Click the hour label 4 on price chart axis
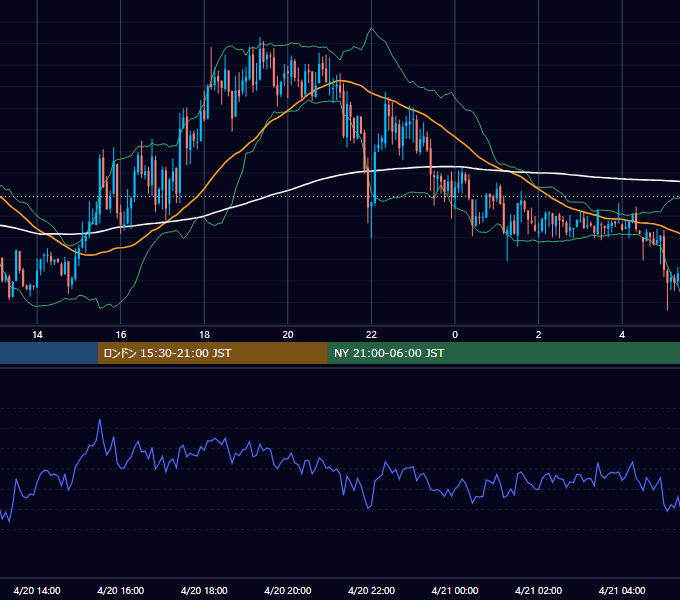Screen dimensions: 680x600 [x=622, y=334]
